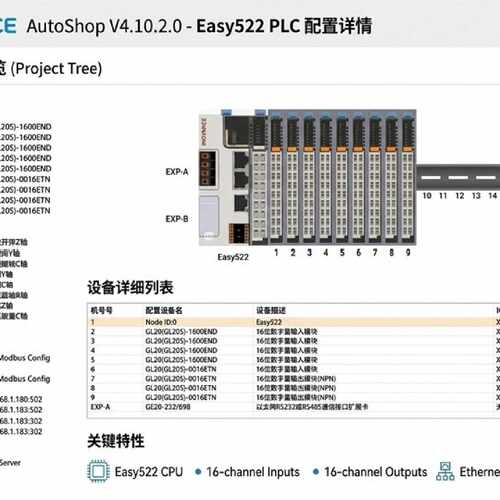Image resolution: width=500 pixels, height=500 pixels.
Task: Click the 16-channel Outputs feature label
Action: (375, 472)
